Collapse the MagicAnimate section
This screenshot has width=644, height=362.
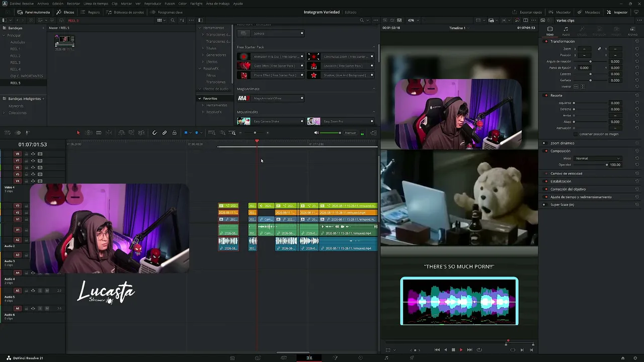tap(374, 89)
